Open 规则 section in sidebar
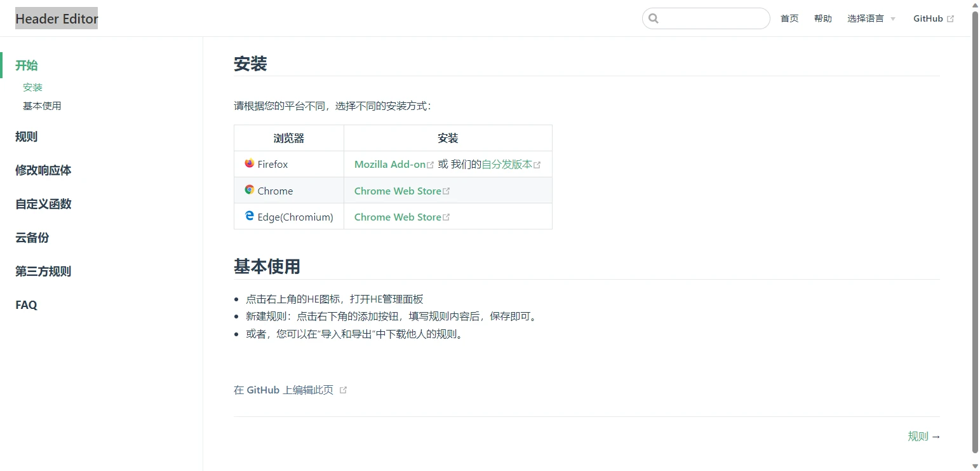 [x=27, y=137]
